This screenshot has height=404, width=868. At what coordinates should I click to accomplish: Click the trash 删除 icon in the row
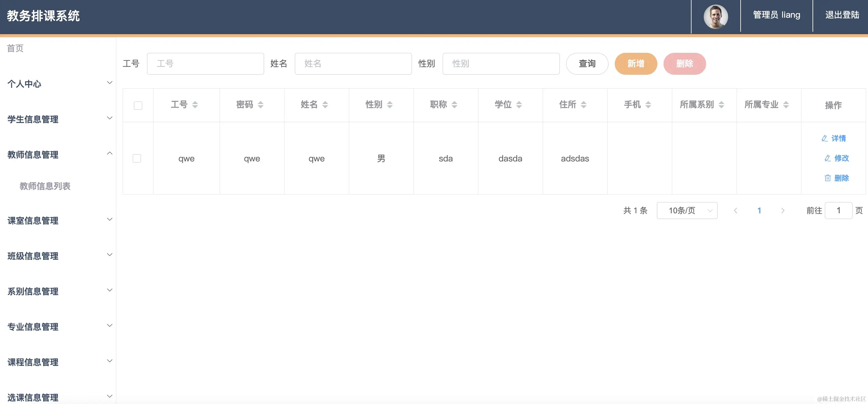(827, 178)
